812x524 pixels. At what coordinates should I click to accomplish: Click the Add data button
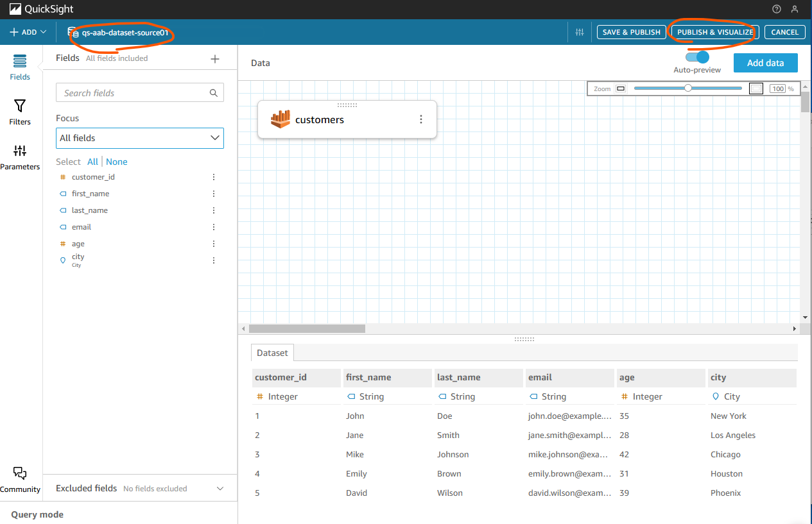(x=765, y=63)
